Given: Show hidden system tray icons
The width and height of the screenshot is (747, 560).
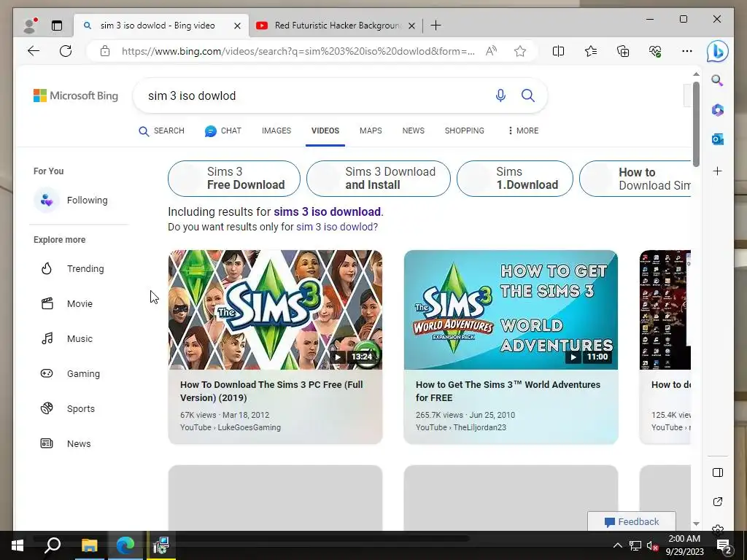Looking at the screenshot, I should [617, 545].
